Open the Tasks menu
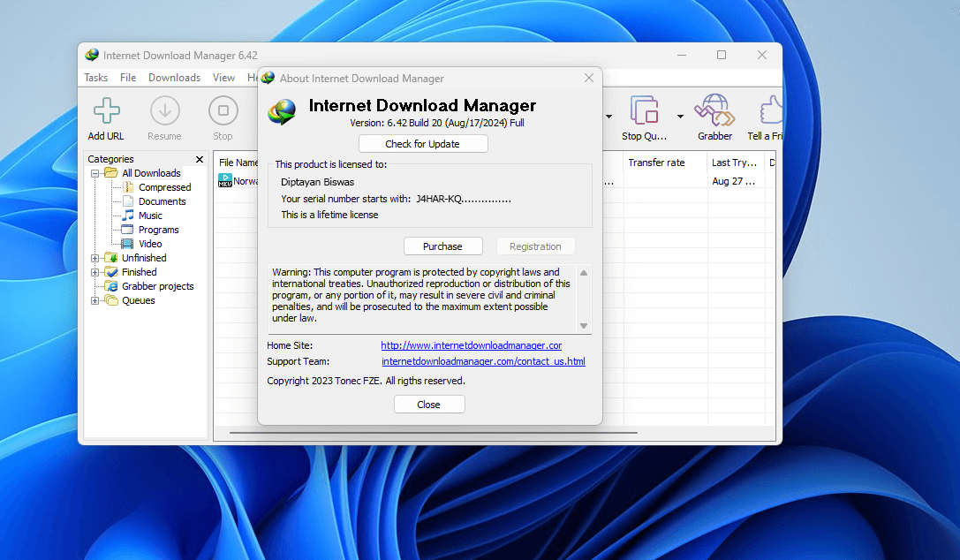 click(95, 78)
